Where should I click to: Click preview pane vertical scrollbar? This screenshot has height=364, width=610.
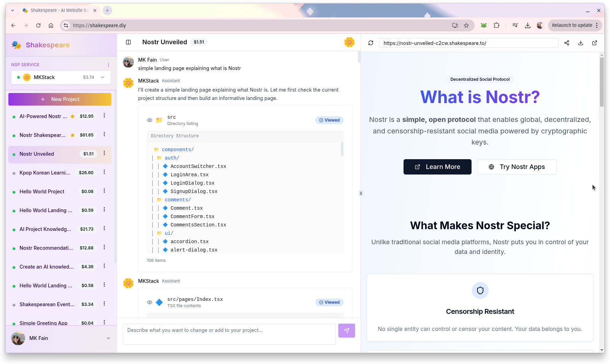pos(602,82)
